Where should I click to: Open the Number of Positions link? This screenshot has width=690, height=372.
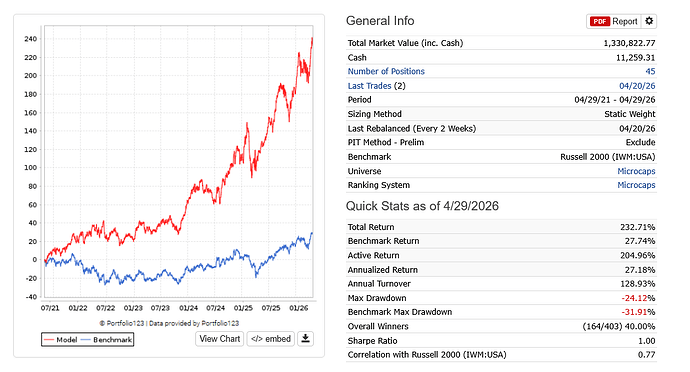pos(386,71)
